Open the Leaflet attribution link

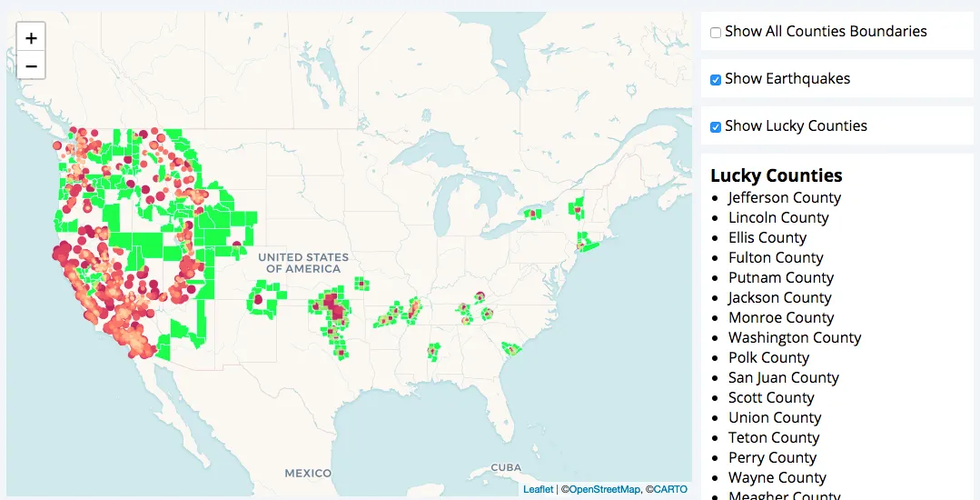538,489
